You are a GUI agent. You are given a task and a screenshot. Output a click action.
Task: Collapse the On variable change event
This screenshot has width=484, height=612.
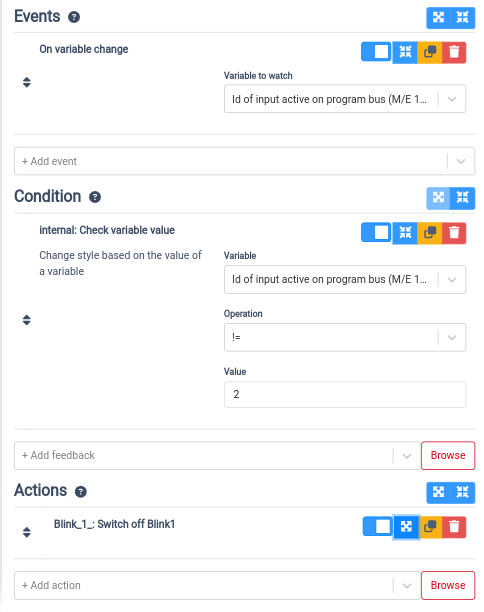pyautogui.click(x=405, y=52)
